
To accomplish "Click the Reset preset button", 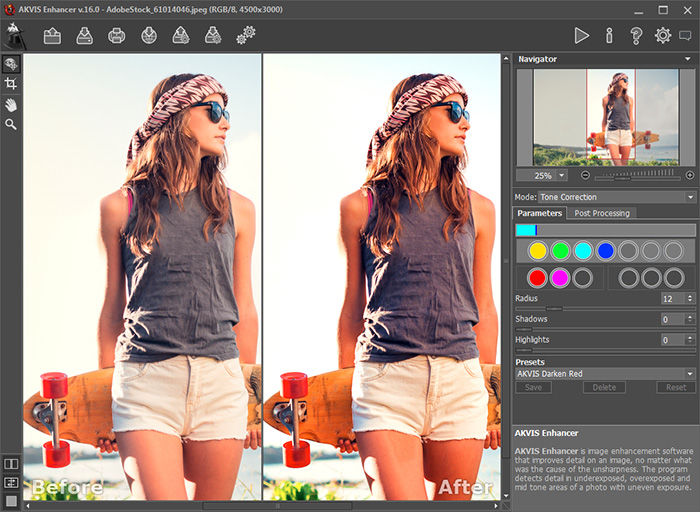I will (x=676, y=387).
